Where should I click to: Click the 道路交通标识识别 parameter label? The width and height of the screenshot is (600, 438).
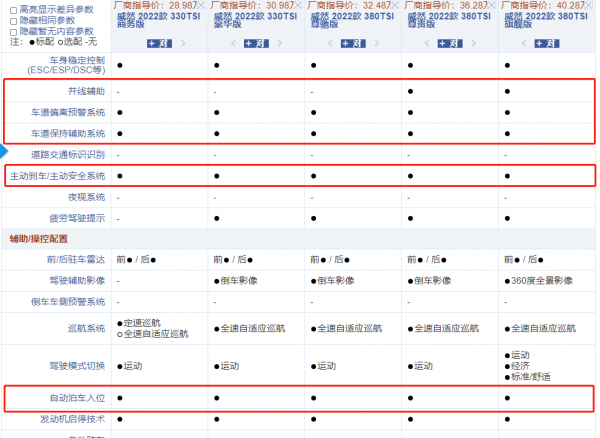click(68, 155)
